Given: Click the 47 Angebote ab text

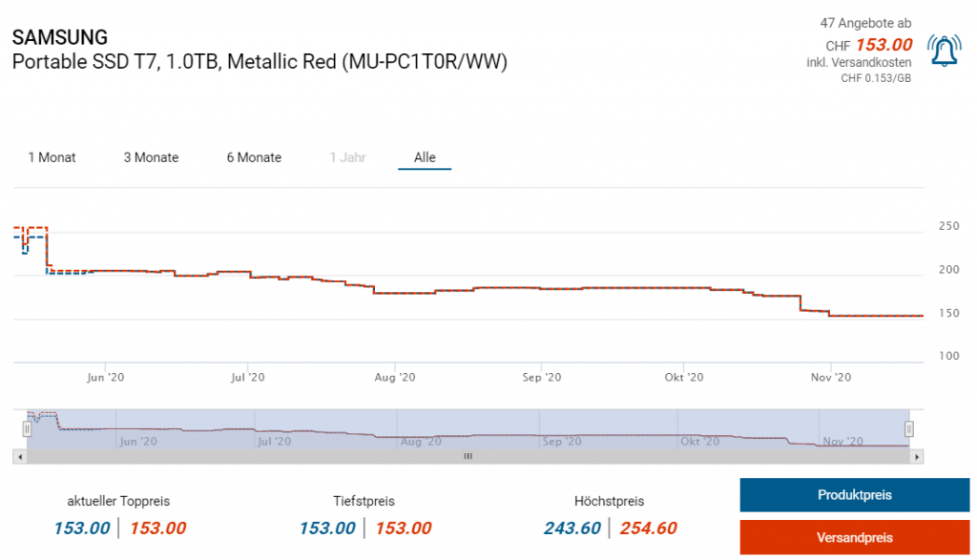Looking at the screenshot, I should (x=865, y=22).
